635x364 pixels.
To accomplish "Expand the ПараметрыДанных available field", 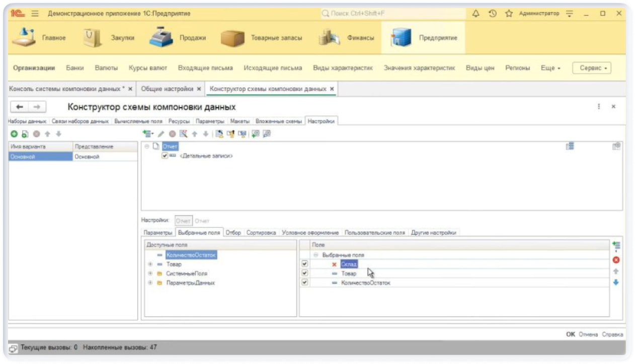I will 150,283.
